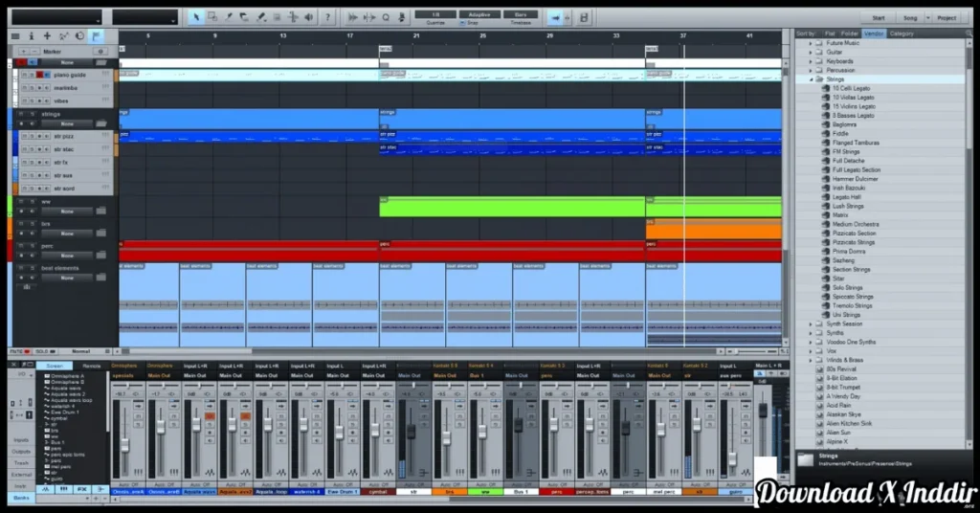
Task: Toggle the marker track flag icon
Action: [x=96, y=36]
